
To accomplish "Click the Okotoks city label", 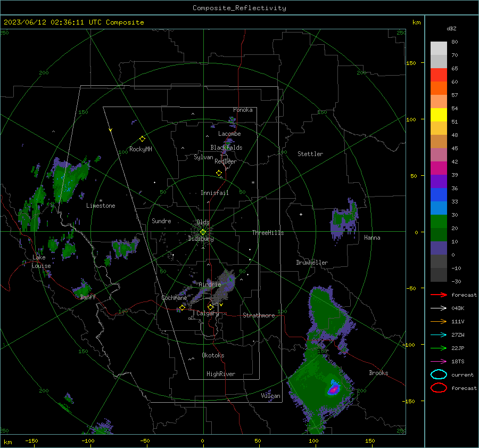I will [213, 355].
